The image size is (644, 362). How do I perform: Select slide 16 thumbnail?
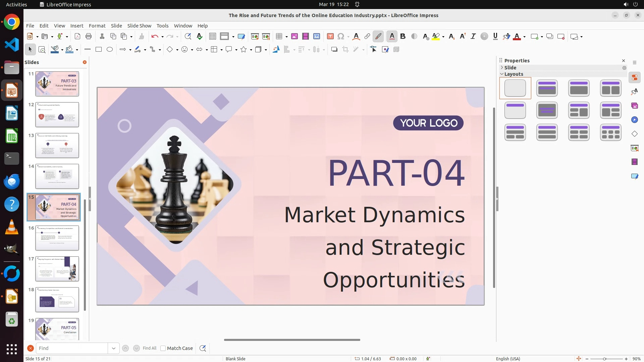(57, 238)
